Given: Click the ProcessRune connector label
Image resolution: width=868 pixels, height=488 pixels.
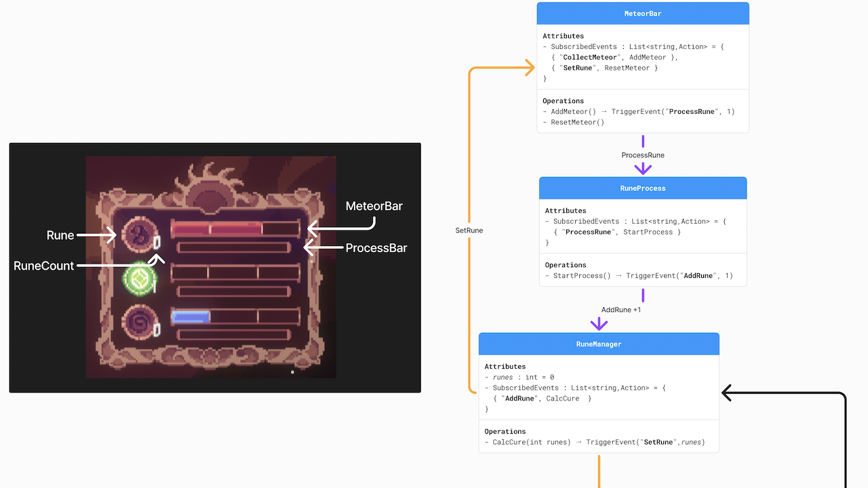Looking at the screenshot, I should point(643,155).
